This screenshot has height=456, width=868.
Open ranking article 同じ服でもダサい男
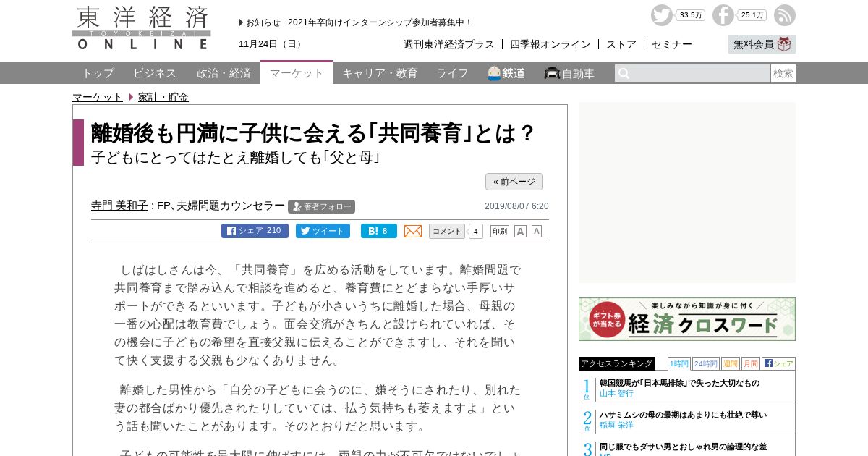[x=683, y=447]
